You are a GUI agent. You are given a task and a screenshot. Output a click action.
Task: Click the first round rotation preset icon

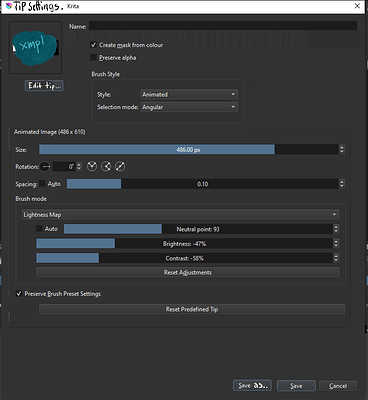coord(92,166)
